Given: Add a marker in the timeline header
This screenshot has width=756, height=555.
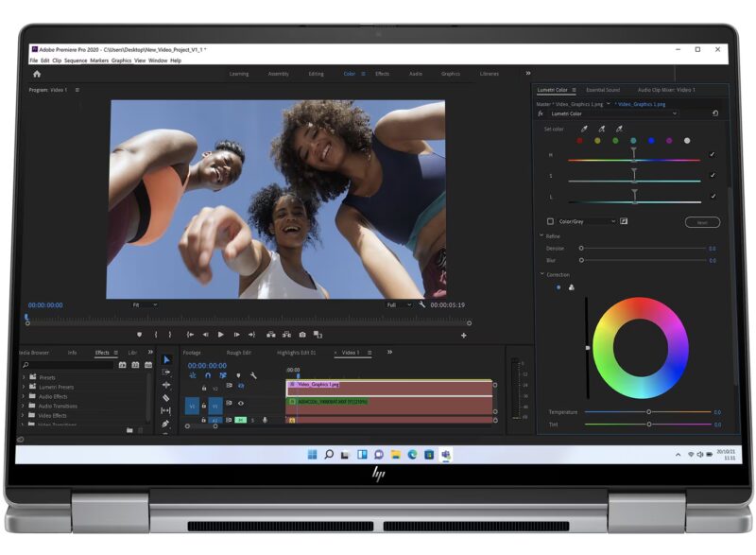Looking at the screenshot, I should click(238, 375).
